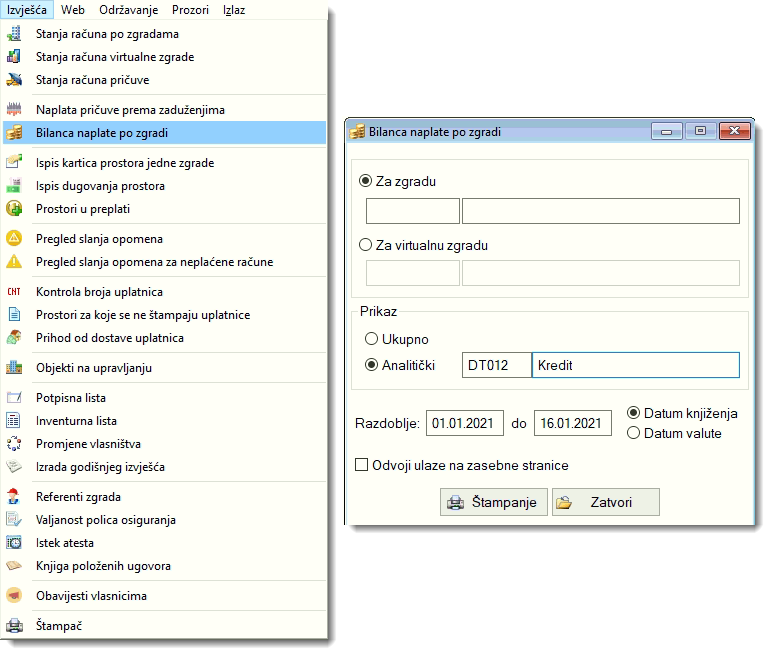The width and height of the screenshot is (769, 655).
Task: Click the printer icon next to Štampač
Action: pos(14,626)
